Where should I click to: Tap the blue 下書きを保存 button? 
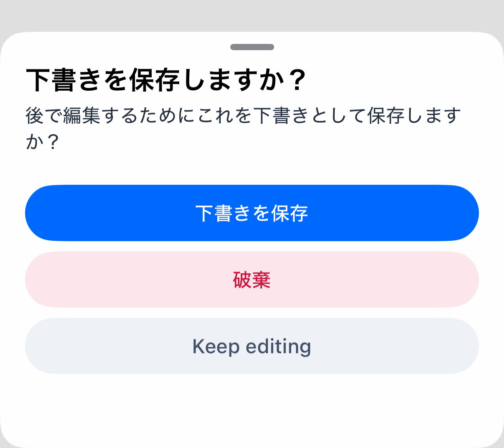pos(252,213)
